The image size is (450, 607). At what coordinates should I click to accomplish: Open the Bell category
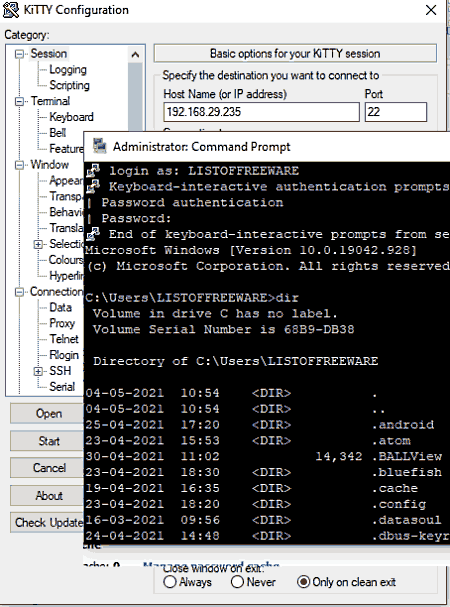pos(58,133)
